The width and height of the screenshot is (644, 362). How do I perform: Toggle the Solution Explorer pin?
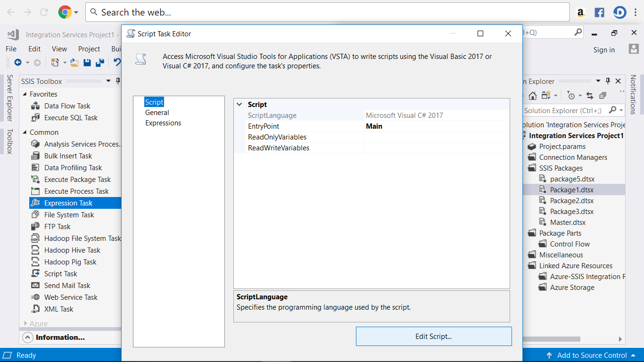click(x=608, y=81)
